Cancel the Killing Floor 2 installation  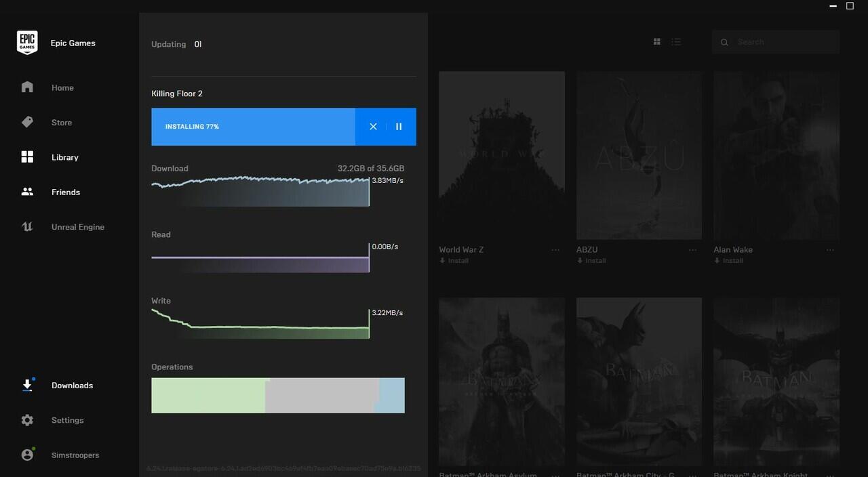(x=373, y=127)
